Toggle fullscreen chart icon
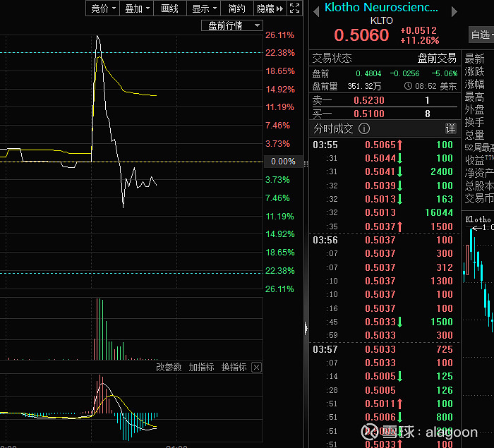Viewport: 494px width, 448px height. (294, 8)
